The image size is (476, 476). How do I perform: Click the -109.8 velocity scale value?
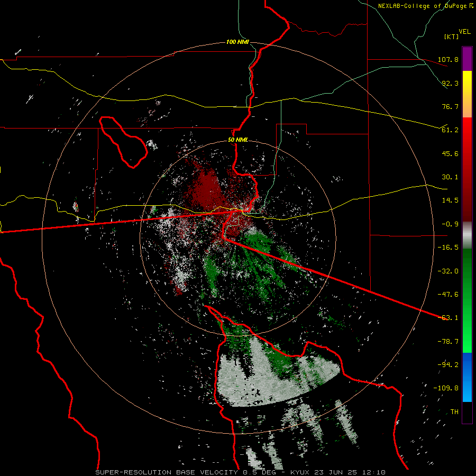[x=446, y=388]
